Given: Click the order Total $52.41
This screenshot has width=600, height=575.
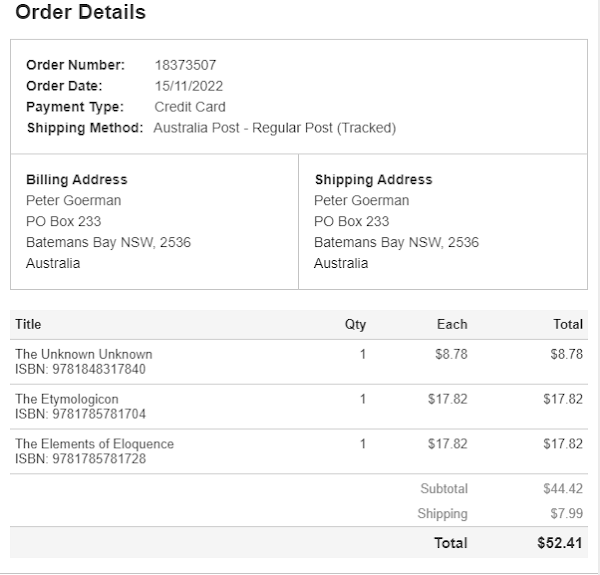Looking at the screenshot, I should tap(560, 543).
